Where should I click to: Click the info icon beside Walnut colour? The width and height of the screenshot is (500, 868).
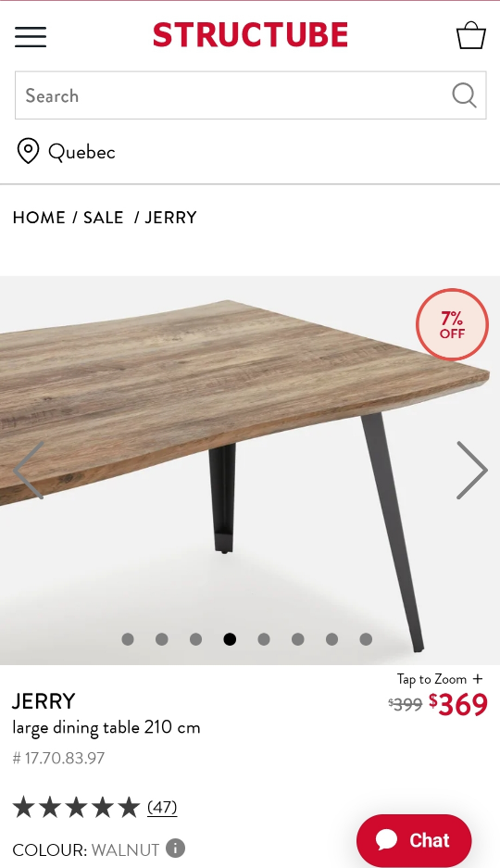tap(175, 848)
